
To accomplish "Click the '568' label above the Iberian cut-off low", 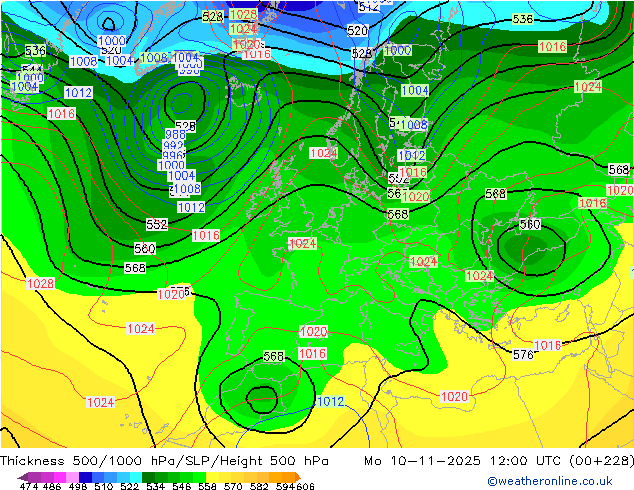I will pos(274,356).
